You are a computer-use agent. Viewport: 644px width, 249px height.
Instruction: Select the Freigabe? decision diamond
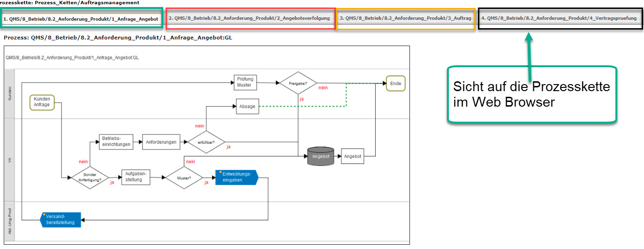[298, 83]
